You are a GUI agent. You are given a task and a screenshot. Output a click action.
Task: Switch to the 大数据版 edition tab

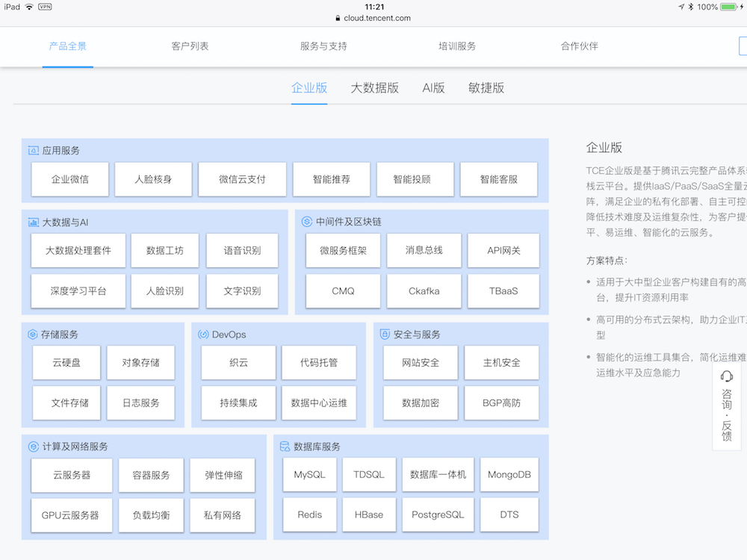pos(375,88)
